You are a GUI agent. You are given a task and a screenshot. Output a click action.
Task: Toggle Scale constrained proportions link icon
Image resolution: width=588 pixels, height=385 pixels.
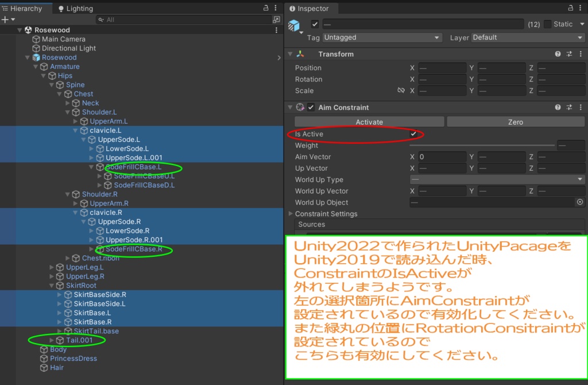coord(401,90)
